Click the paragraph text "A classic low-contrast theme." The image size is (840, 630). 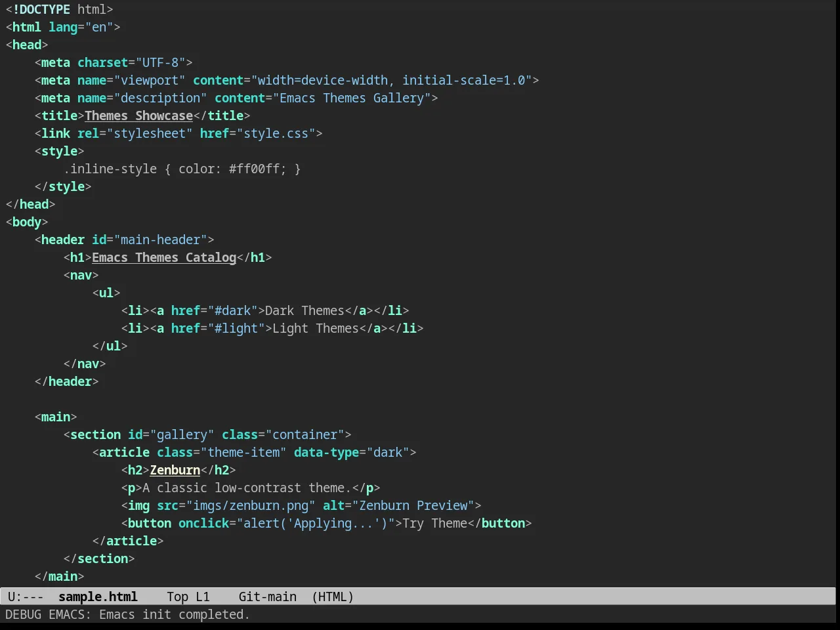coord(247,488)
